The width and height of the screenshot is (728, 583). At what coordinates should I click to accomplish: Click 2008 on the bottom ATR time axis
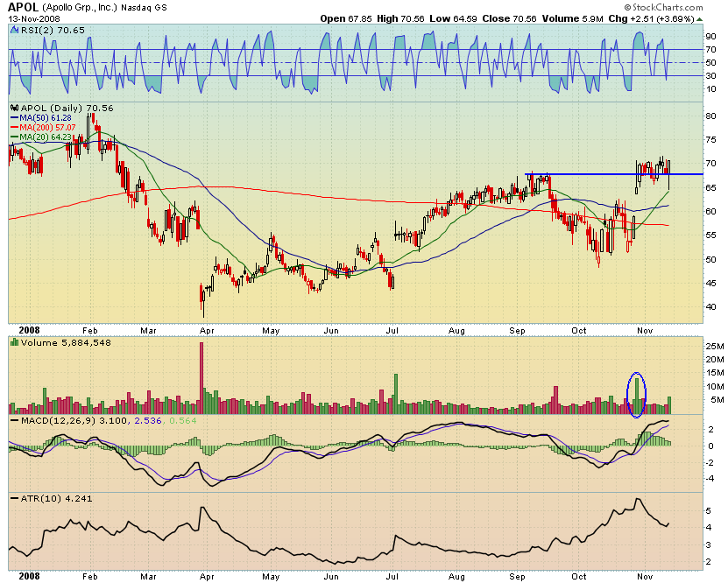pyautogui.click(x=29, y=576)
